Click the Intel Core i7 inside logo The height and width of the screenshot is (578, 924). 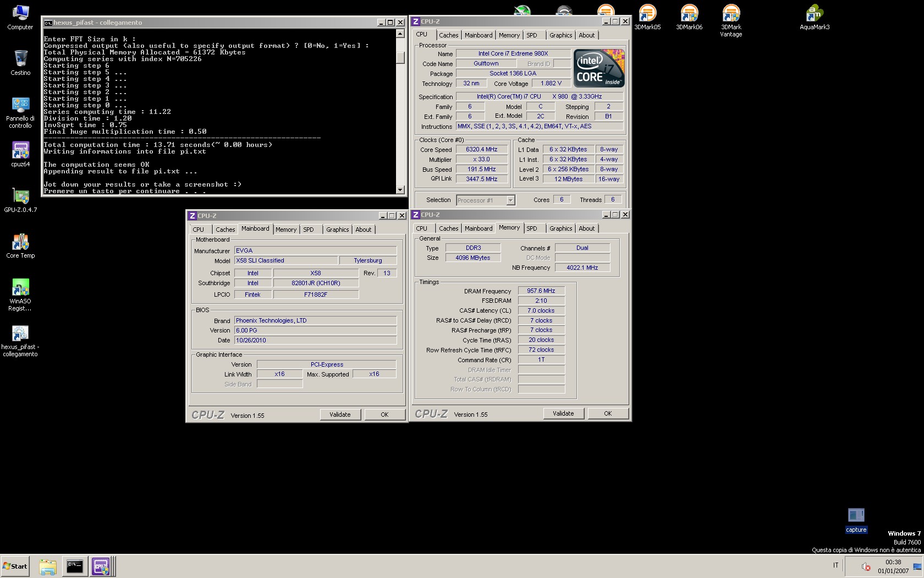pos(599,68)
